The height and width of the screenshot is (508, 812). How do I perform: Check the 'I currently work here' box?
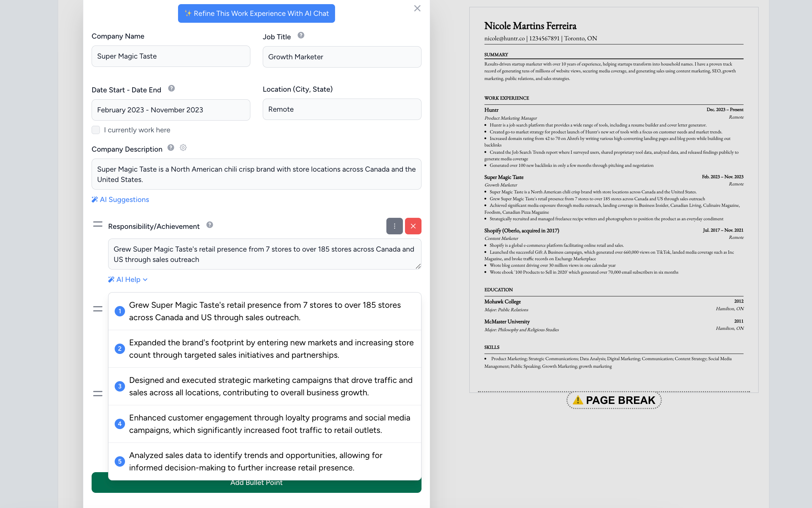coord(96,130)
